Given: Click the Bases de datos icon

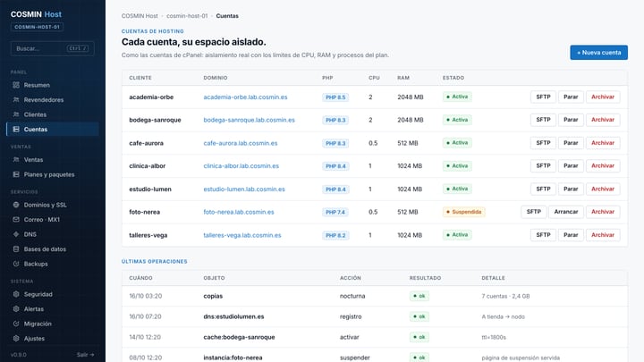Looking at the screenshot, I should 16,249.
